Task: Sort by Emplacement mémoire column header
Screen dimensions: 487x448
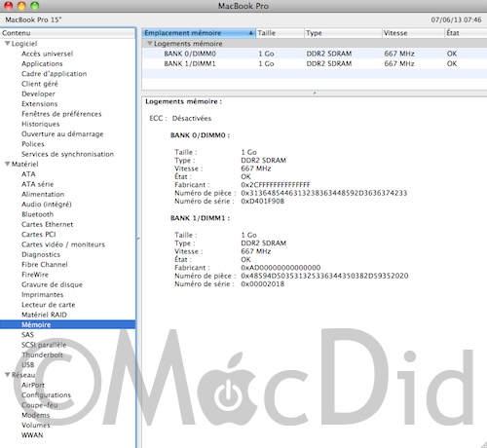Action: pyautogui.click(x=199, y=33)
